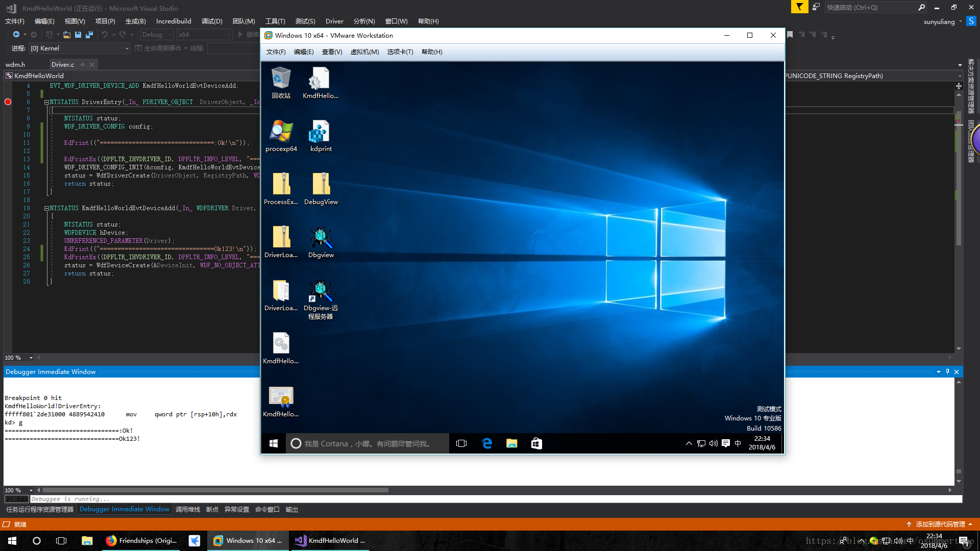Screen dimensions: 980x551
Task: Open Task View in the VM taskbar
Action: coord(461,443)
